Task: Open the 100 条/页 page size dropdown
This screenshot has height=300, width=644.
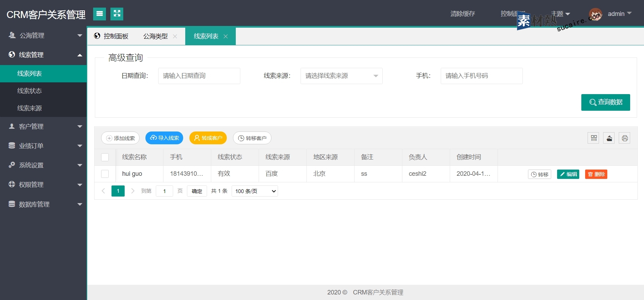Action: (x=255, y=191)
